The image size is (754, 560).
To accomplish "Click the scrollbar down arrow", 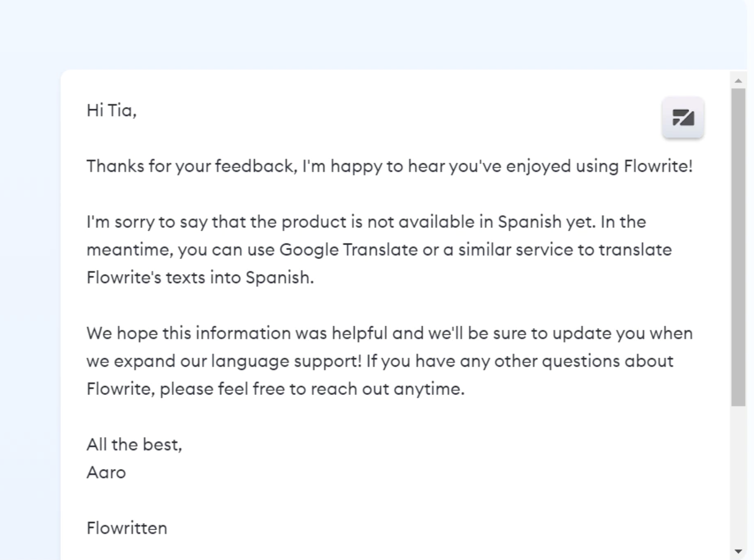I will coord(738,551).
